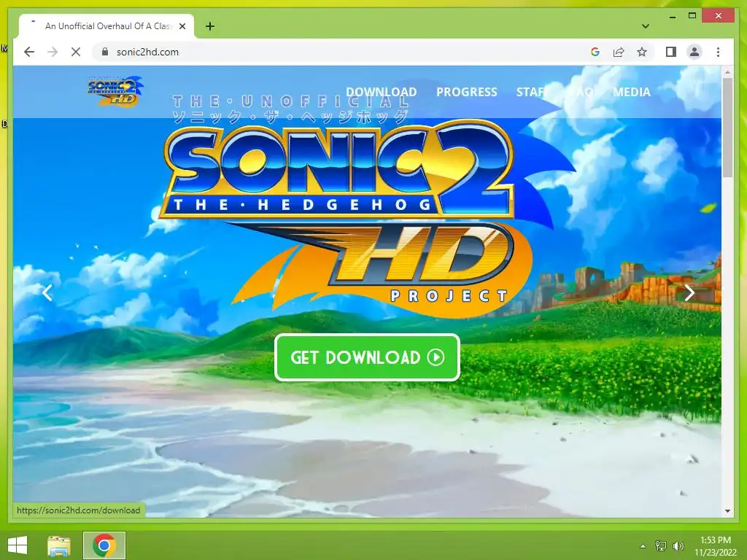The height and width of the screenshot is (560, 747).
Task: Open the FAQ nav menu item
Action: click(580, 92)
